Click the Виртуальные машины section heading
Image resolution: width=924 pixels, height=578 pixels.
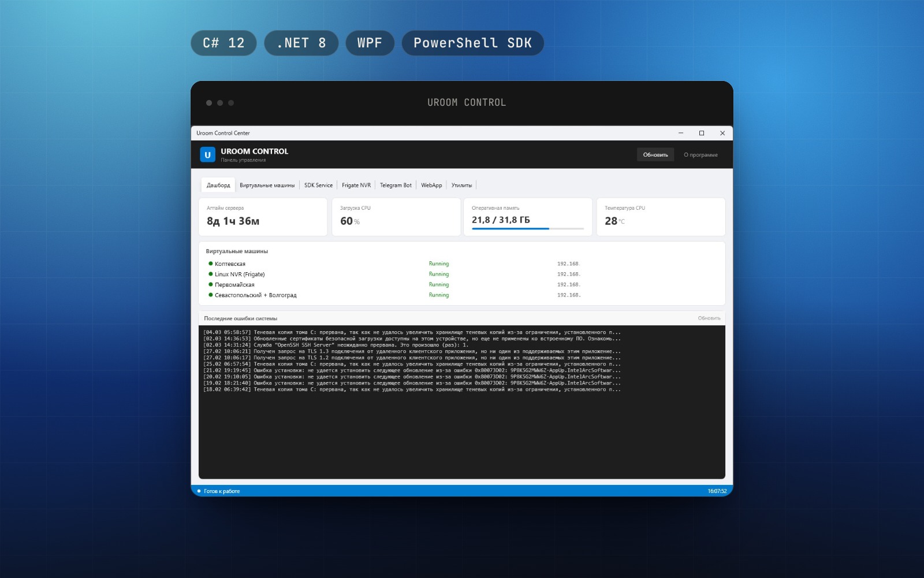(237, 251)
